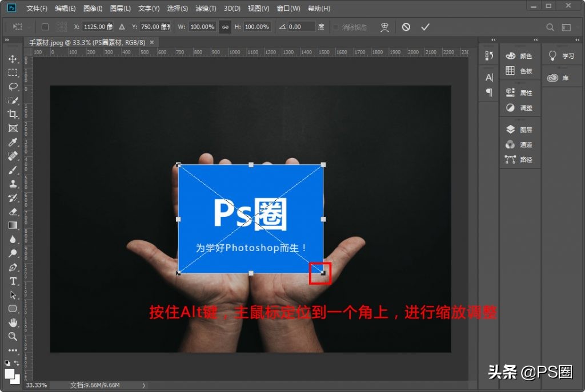Viewport: 585px width, 392px height.
Task: Open the 调整 adjustments panel
Action: tap(520, 108)
